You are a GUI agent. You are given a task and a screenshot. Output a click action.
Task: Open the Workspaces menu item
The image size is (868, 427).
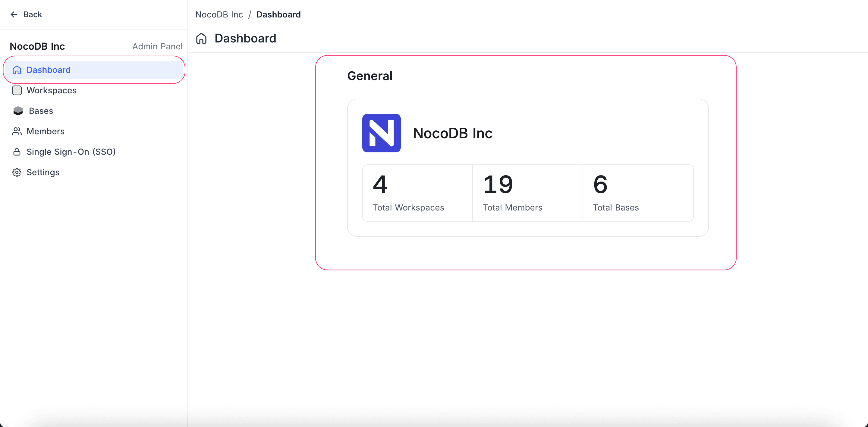[x=52, y=91]
